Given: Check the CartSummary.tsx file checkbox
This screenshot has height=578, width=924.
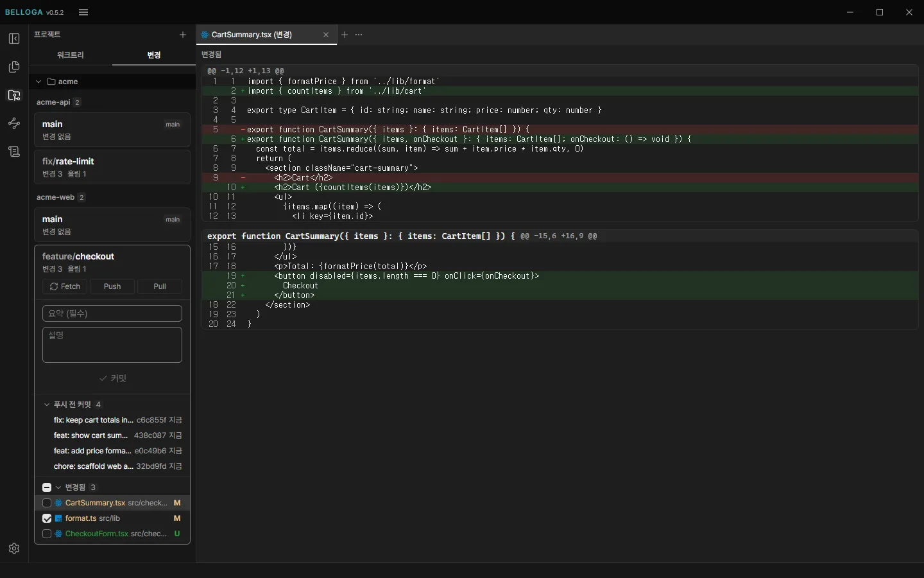Looking at the screenshot, I should [x=47, y=503].
